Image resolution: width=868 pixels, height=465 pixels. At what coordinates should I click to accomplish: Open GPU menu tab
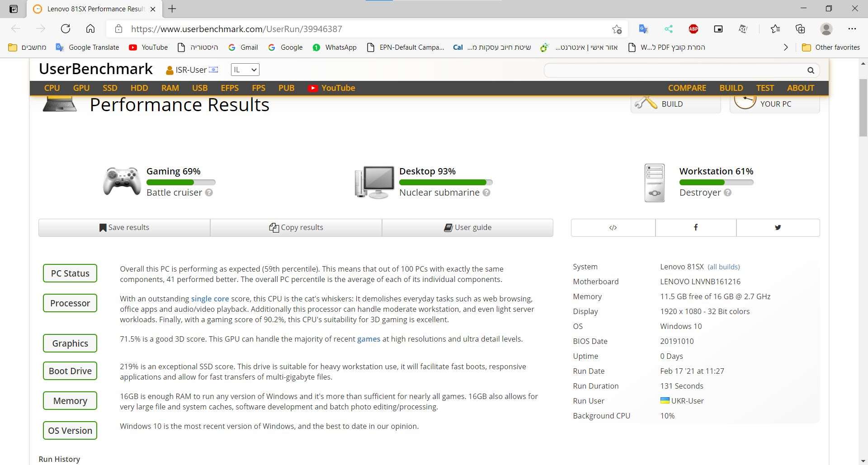81,88
